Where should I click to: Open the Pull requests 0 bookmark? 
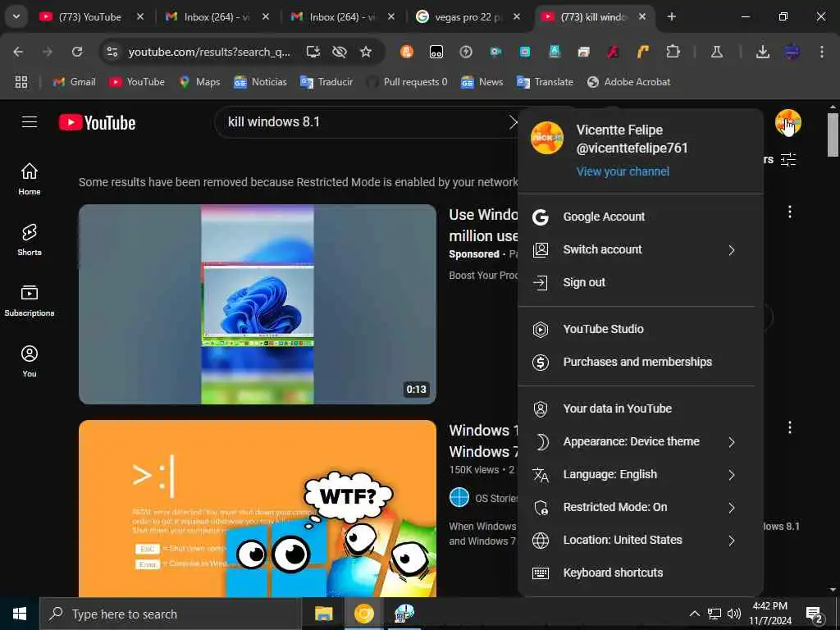coord(406,82)
